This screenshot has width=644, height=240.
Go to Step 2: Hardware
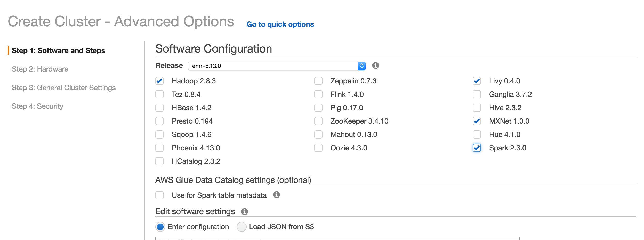click(x=40, y=69)
